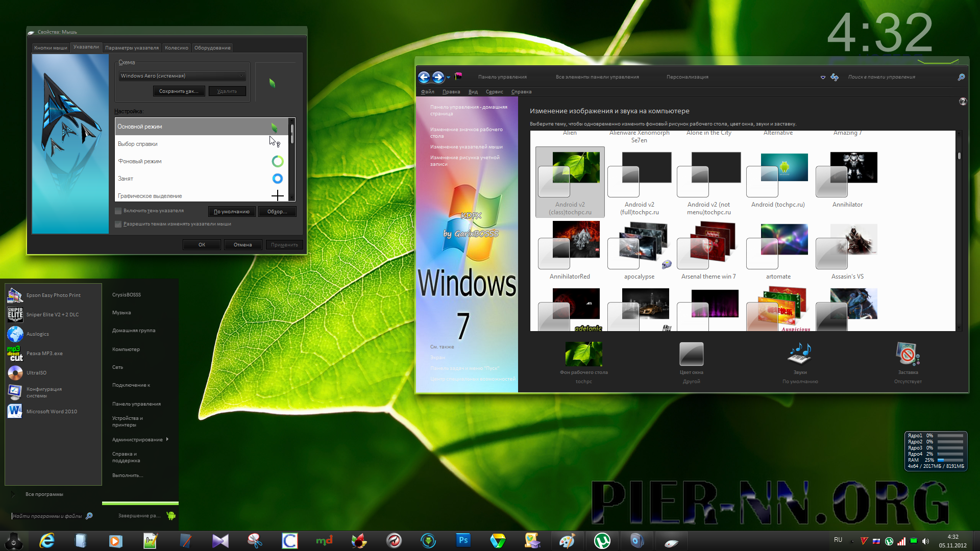Screen dimensions: 980x551
Task: Open the sounds (Звуки) icon
Action: [x=800, y=354]
